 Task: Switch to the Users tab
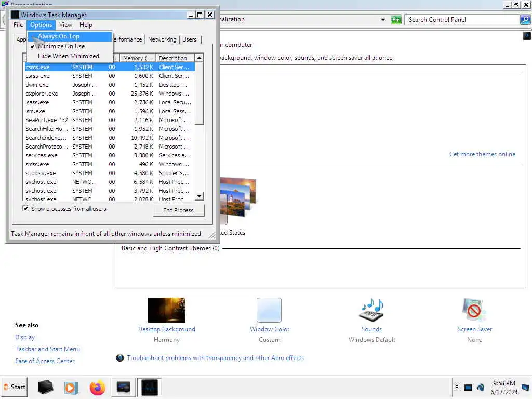(x=189, y=39)
